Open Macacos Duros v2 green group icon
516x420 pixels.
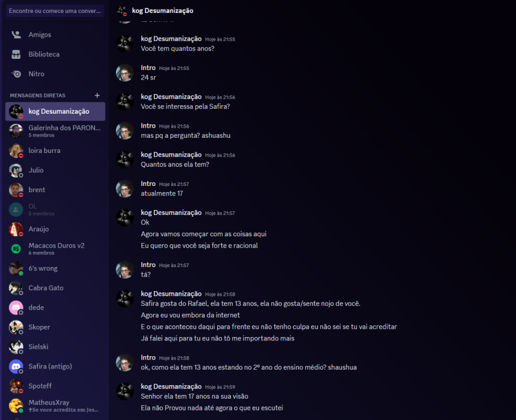16,249
